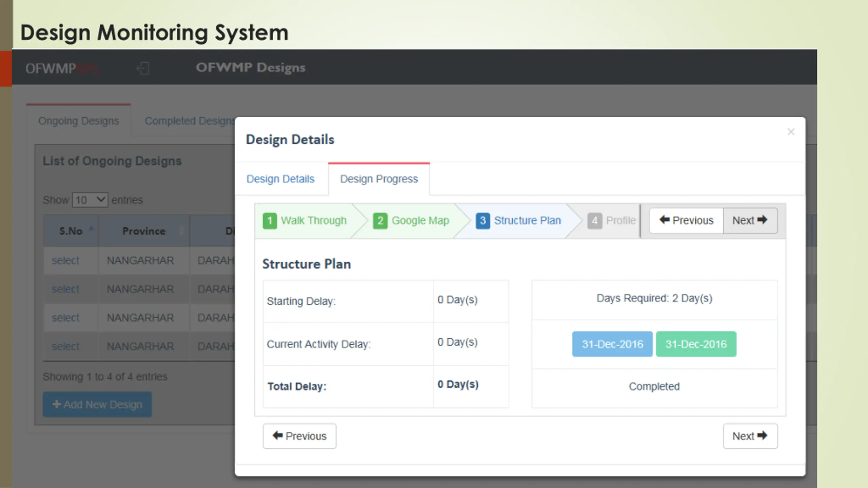Viewport: 868px width, 488px height.
Task: Open the Completed Designs tab
Action: point(190,121)
